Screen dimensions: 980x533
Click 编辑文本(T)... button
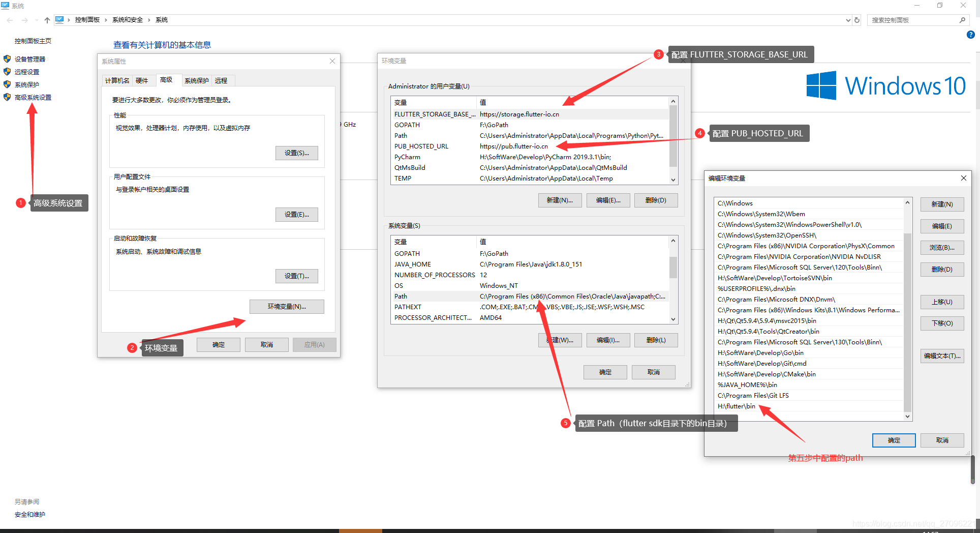tap(942, 356)
